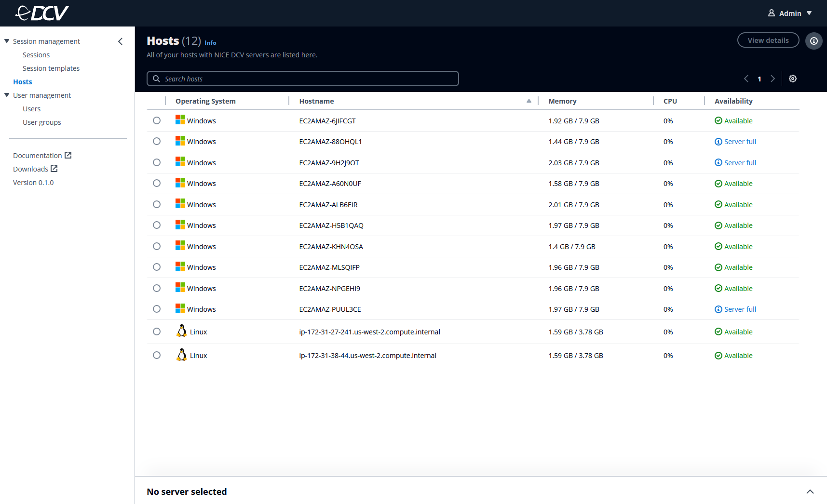Collapse the Session management section
827x504 pixels.
(7, 41)
